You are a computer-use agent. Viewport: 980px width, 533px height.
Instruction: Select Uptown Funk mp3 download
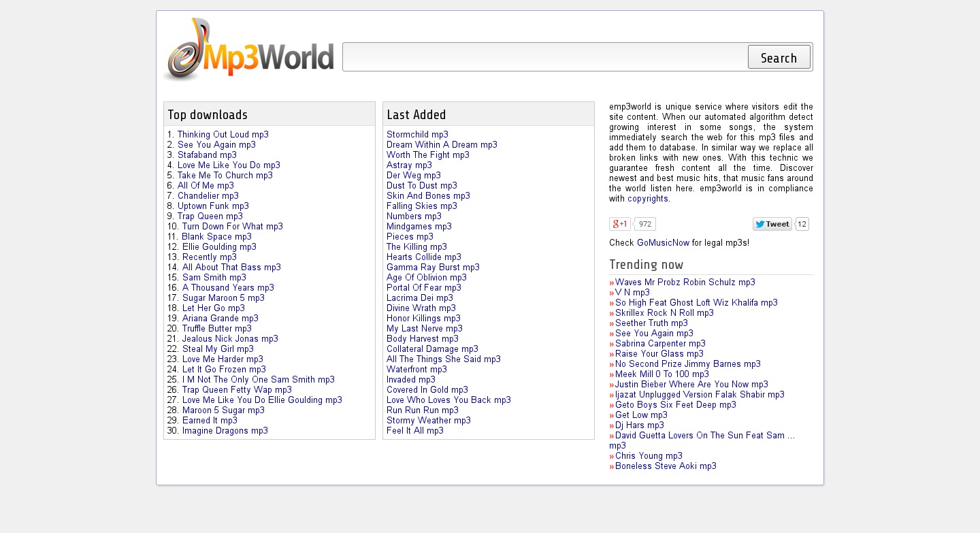pyautogui.click(x=213, y=206)
